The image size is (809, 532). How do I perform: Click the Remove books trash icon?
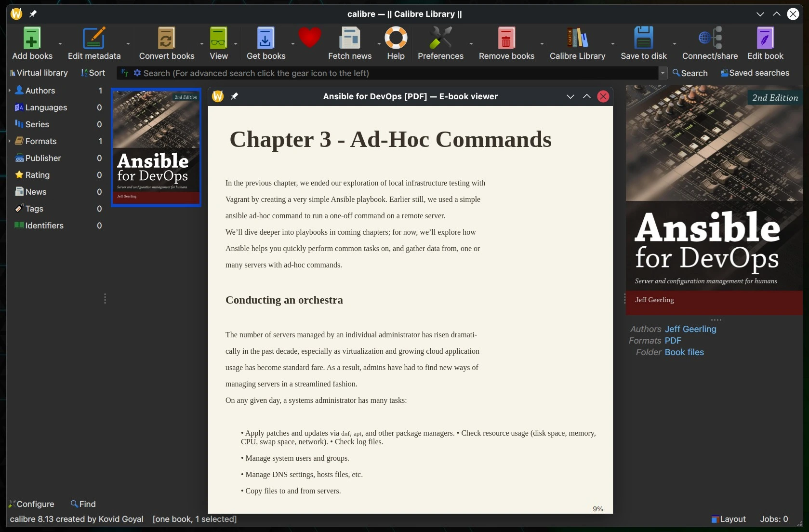506,39
